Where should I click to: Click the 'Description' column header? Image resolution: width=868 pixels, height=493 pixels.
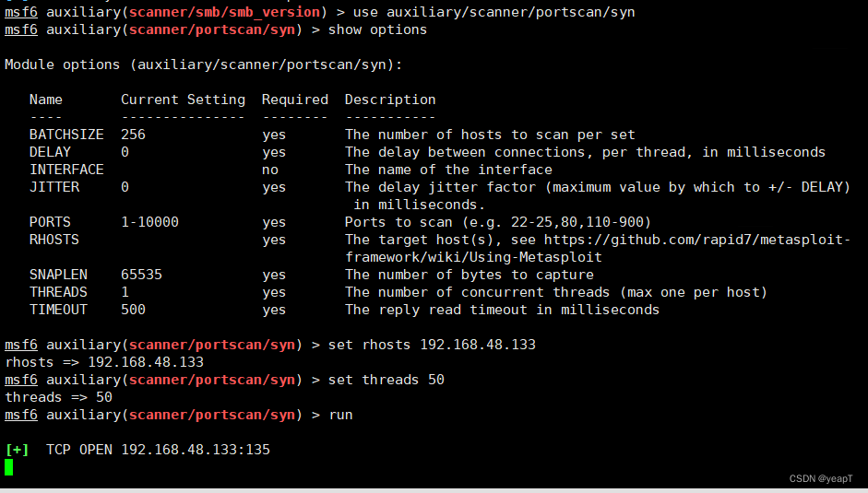[390, 100]
